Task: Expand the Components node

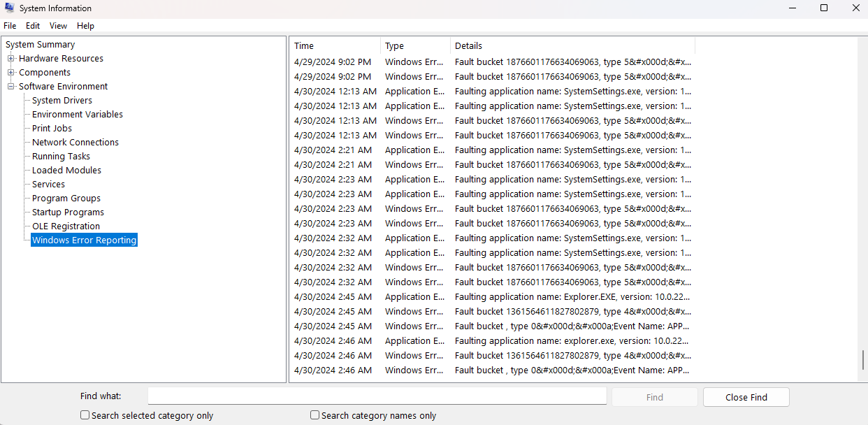Action: coord(11,73)
